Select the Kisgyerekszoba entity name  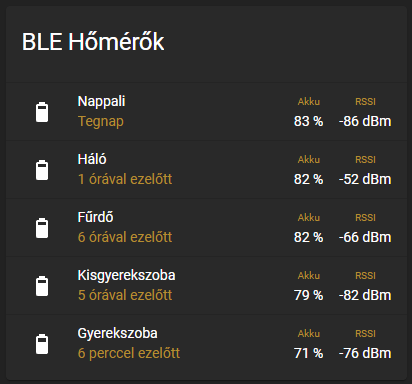click(x=126, y=275)
